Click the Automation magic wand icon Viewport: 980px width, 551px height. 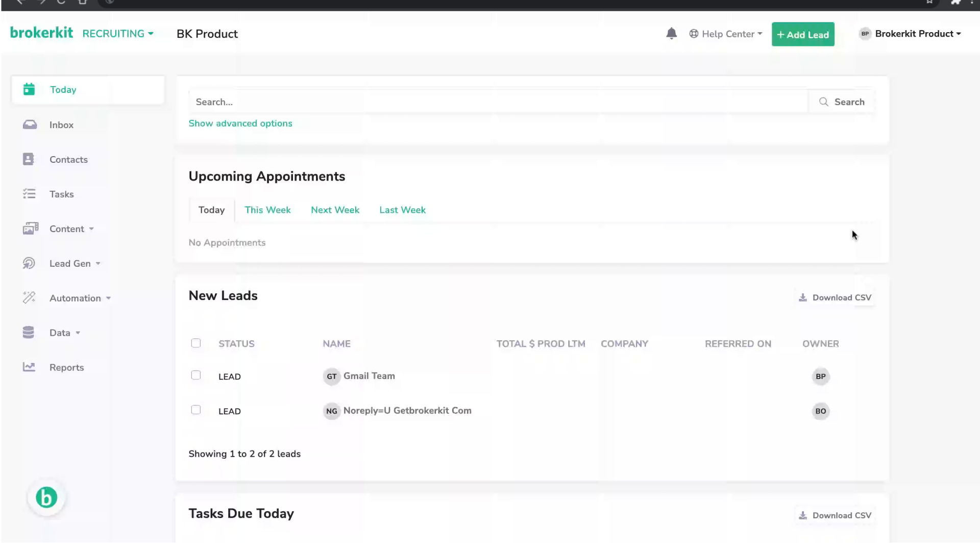(29, 298)
